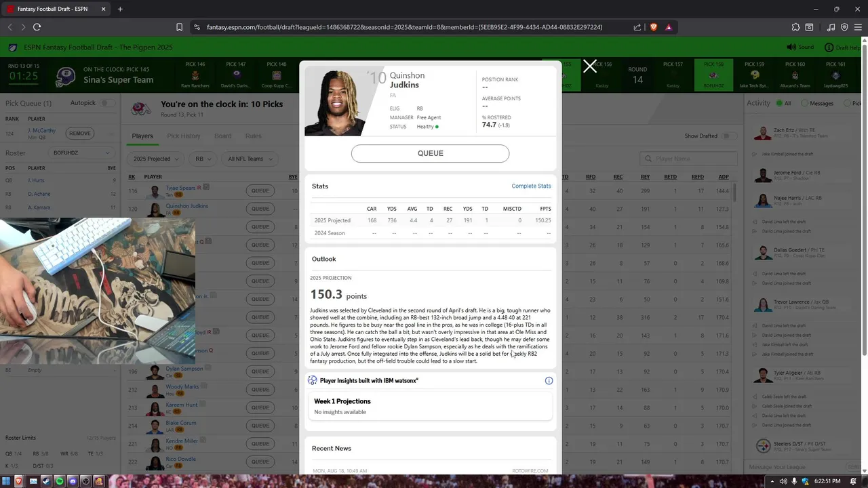This screenshot has width=868, height=488.
Task: Toggle draft Sound speaker icon
Action: click(x=791, y=47)
